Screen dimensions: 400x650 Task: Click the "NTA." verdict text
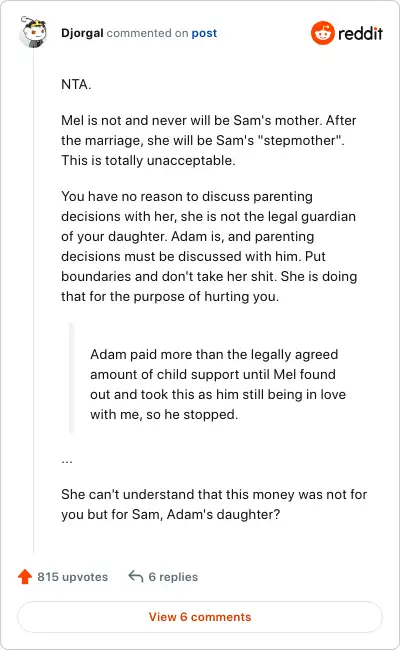[76, 84]
